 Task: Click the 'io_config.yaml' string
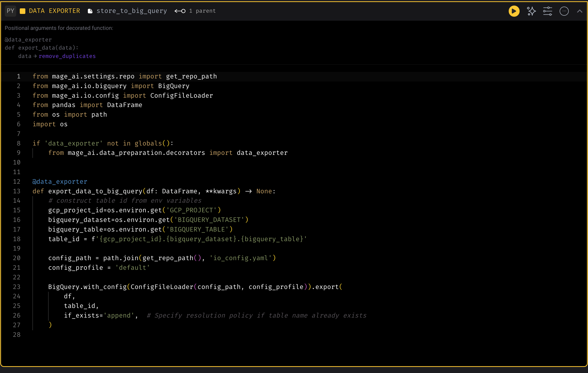tap(240, 258)
